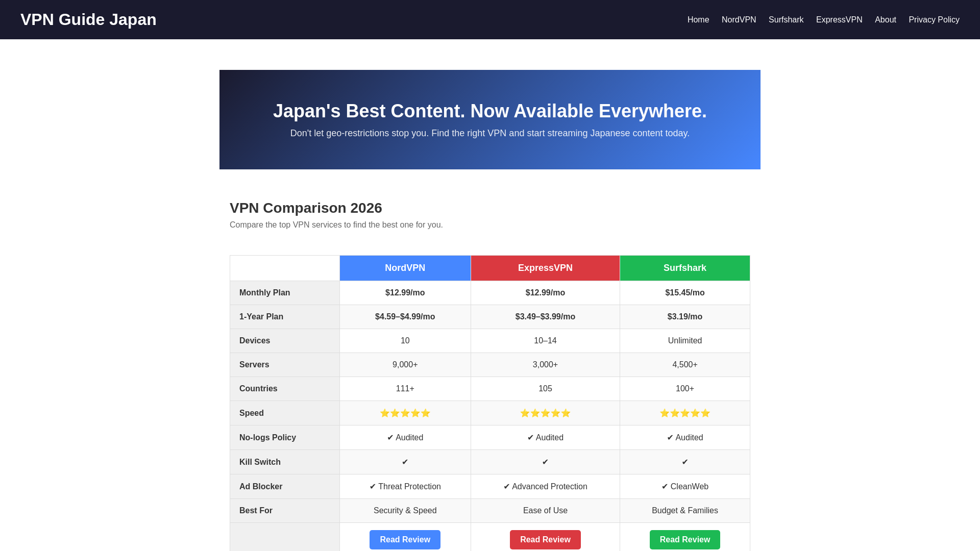Screen dimensions: 980x551
Task: Click the CleanWeb ad blocker cell
Action: (x=685, y=487)
